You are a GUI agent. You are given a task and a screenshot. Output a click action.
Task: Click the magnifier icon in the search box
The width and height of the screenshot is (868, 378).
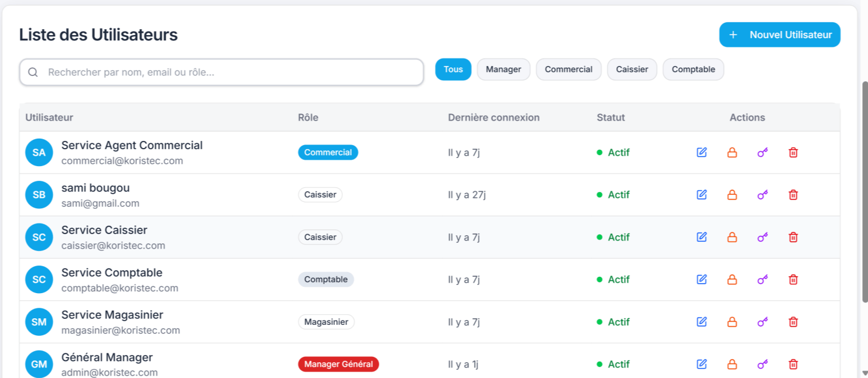(x=33, y=72)
